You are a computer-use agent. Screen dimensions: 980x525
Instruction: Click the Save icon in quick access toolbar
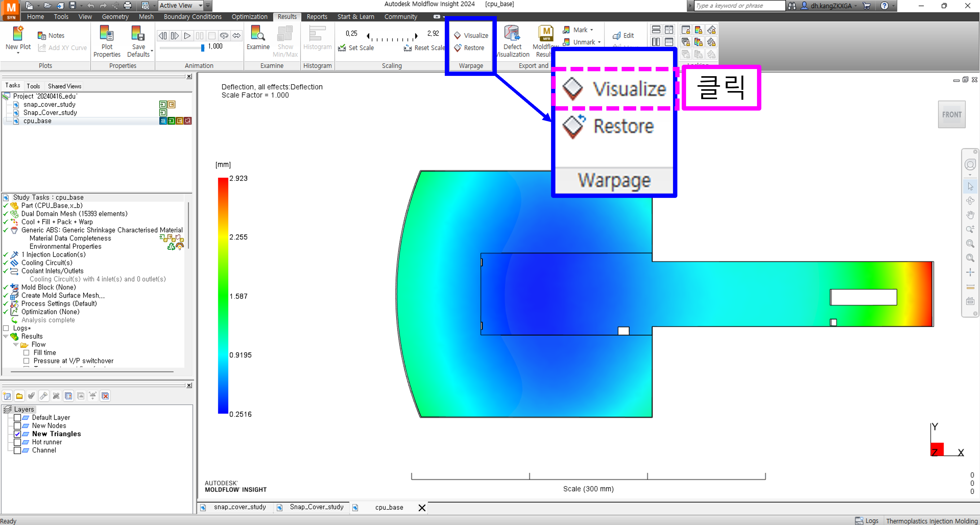point(73,5)
